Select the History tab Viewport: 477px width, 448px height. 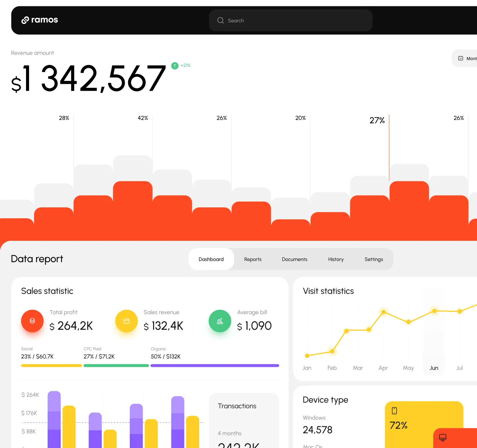(x=336, y=259)
